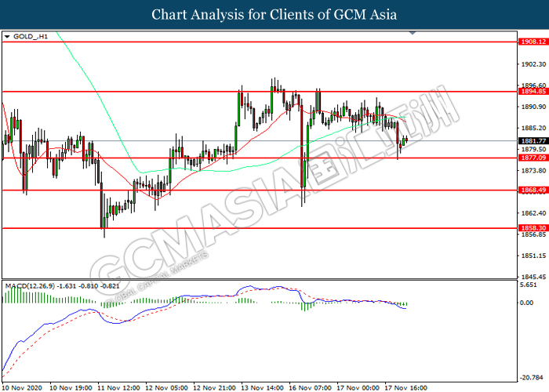Click the 1885.20 price axis value
549x392 pixels.
point(533,128)
